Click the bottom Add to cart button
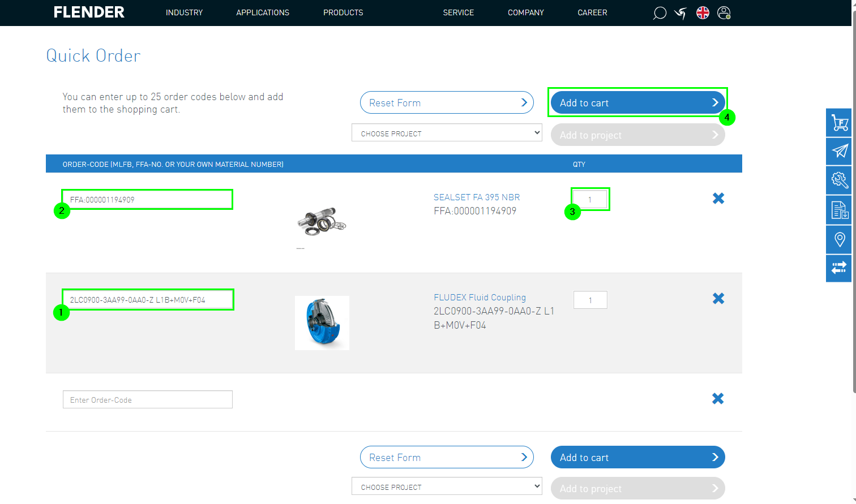This screenshot has height=504, width=856. point(637,457)
